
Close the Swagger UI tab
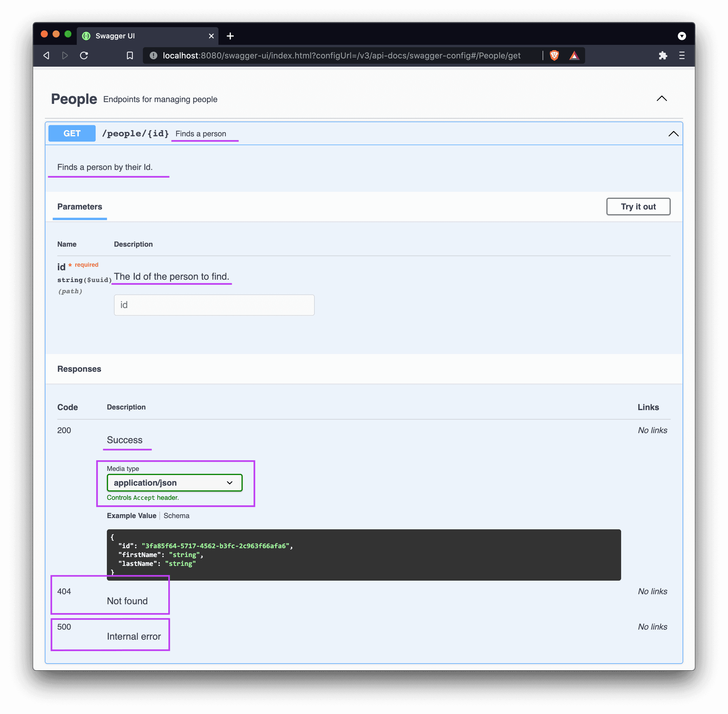click(x=211, y=36)
